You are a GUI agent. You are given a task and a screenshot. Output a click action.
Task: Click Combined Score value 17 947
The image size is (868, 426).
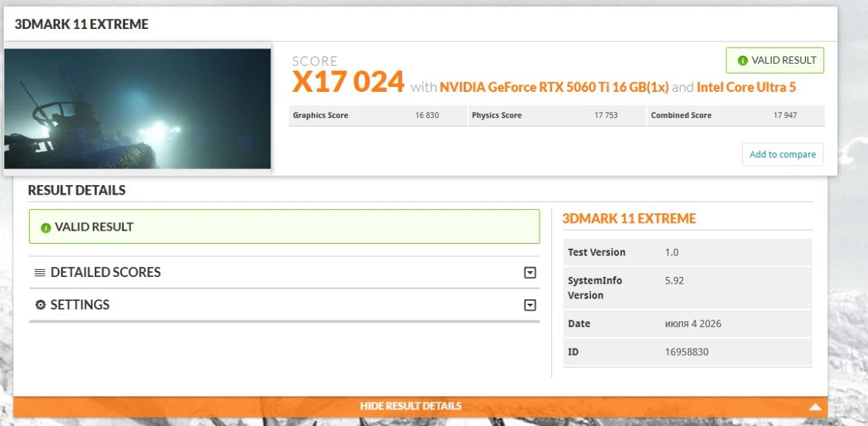click(x=786, y=116)
